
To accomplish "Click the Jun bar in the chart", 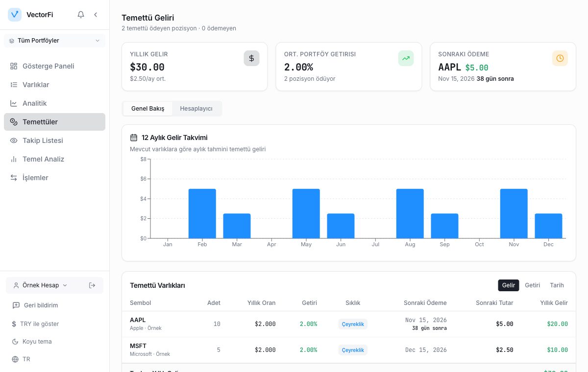I will (x=341, y=226).
